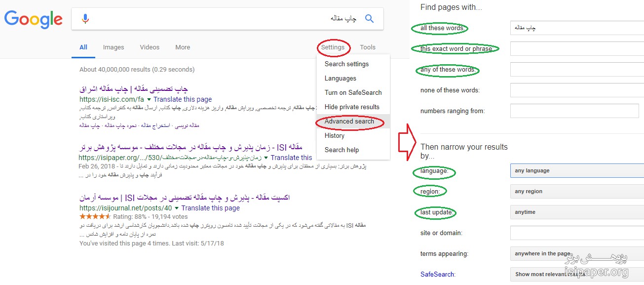Open the any language dropdown
This screenshot has width=644, height=285.
(577, 170)
